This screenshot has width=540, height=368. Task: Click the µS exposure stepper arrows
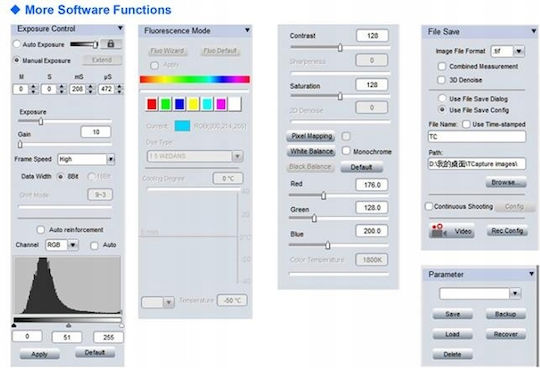(120, 89)
